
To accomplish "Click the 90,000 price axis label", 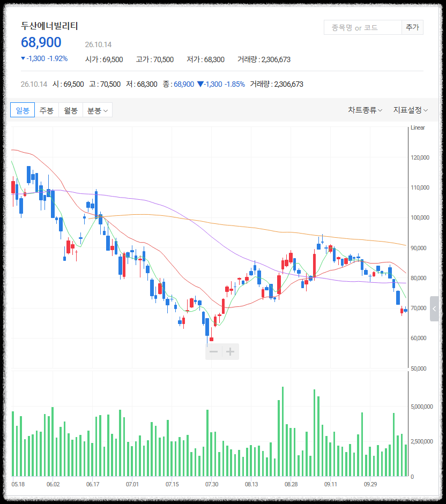I will click(419, 248).
